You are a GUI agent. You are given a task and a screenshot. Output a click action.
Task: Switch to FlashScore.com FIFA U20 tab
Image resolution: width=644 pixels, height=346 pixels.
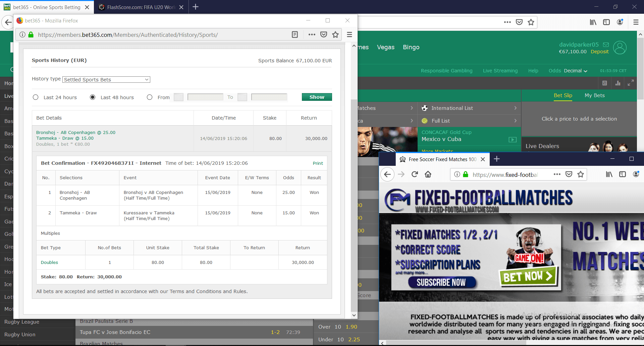(x=141, y=7)
